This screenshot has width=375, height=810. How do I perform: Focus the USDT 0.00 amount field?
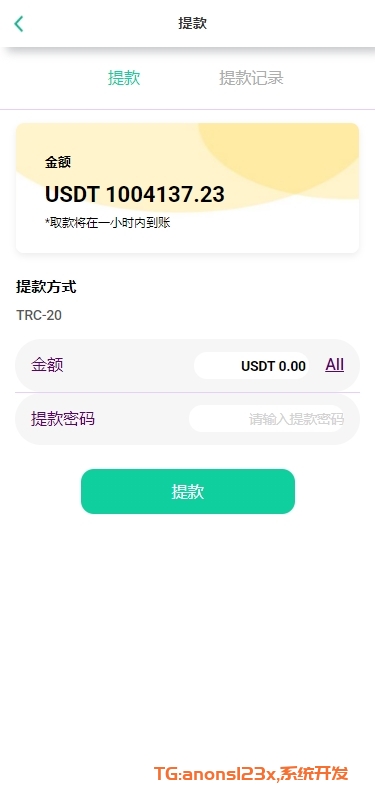pos(251,366)
